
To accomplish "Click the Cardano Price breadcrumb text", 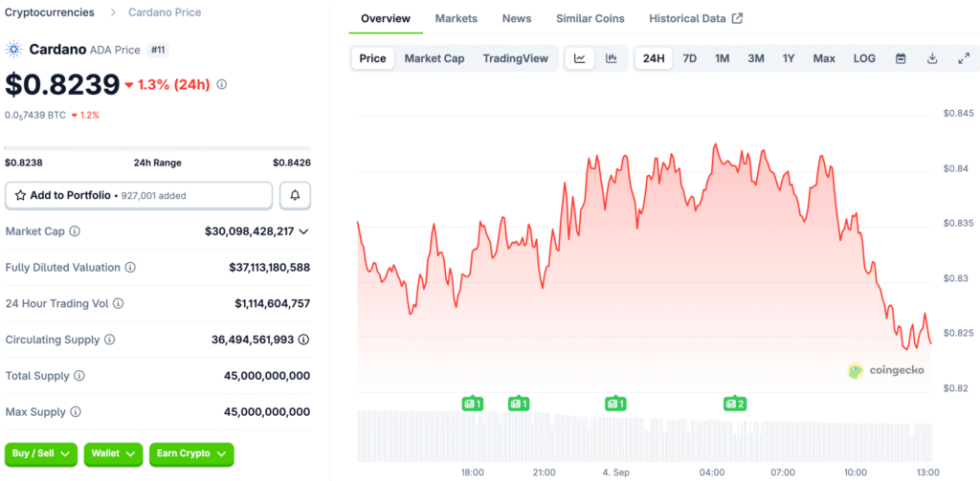I will (x=165, y=12).
